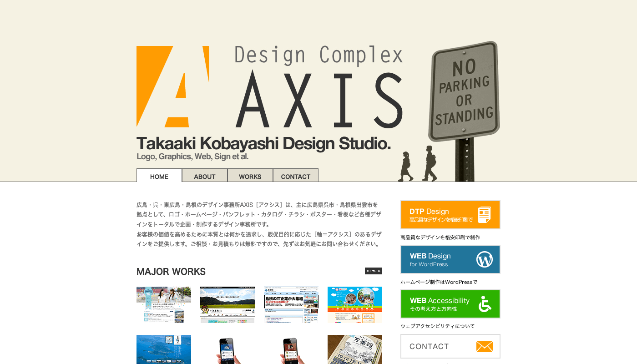This screenshot has width=637, height=364.
Task: Select the CONTACT navigation tab
Action: 296,176
